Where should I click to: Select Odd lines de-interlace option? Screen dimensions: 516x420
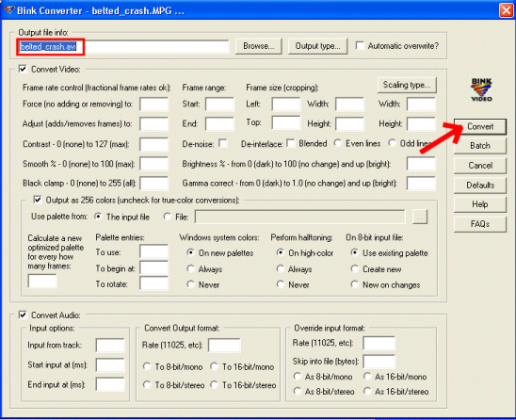click(392, 143)
